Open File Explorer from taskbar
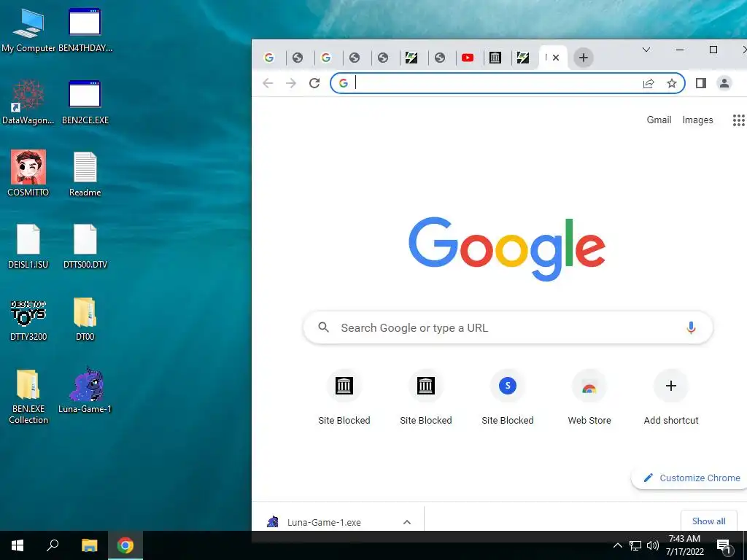 [89, 545]
